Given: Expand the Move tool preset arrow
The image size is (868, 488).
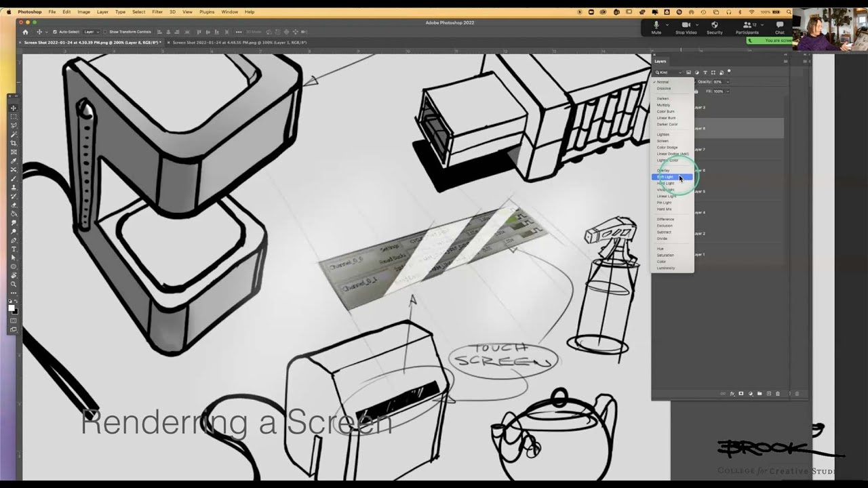Looking at the screenshot, I should pos(46,32).
